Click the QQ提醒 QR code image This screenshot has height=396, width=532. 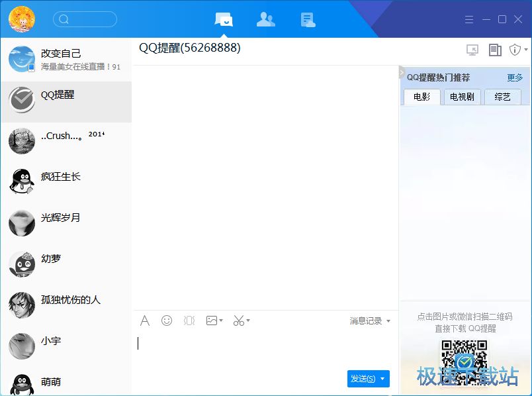tap(464, 362)
